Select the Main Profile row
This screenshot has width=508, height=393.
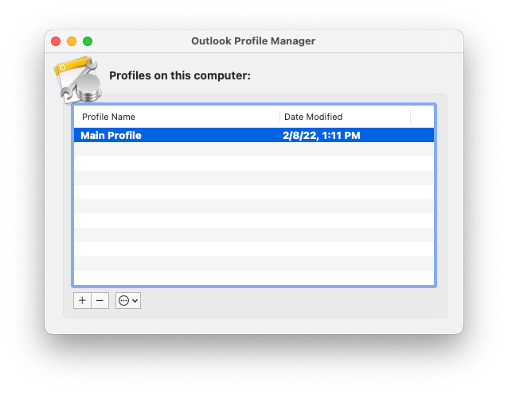coord(254,135)
